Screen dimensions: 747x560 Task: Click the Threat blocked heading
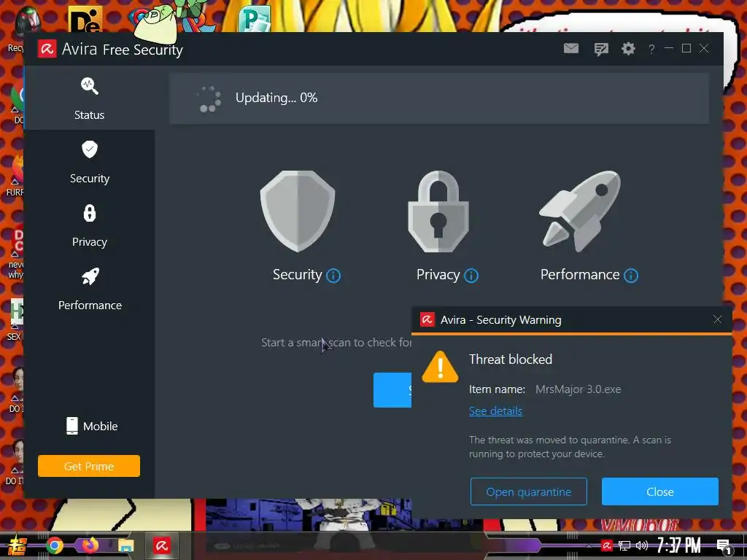click(510, 359)
